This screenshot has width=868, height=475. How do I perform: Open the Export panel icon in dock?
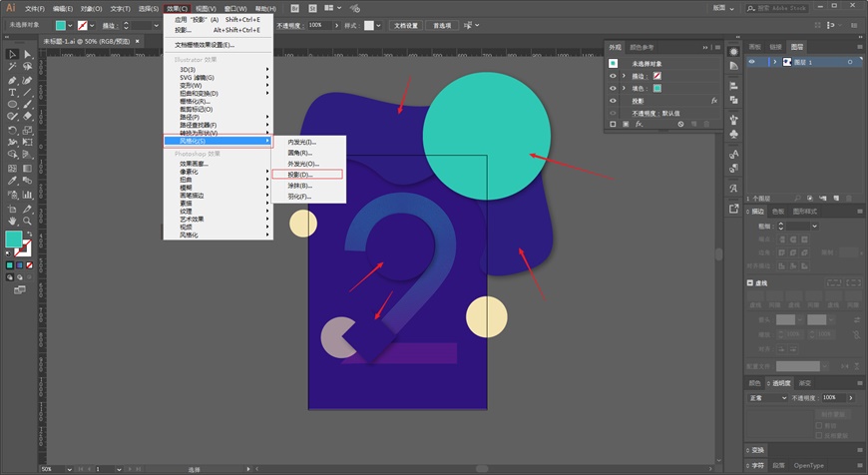pyautogui.click(x=733, y=209)
